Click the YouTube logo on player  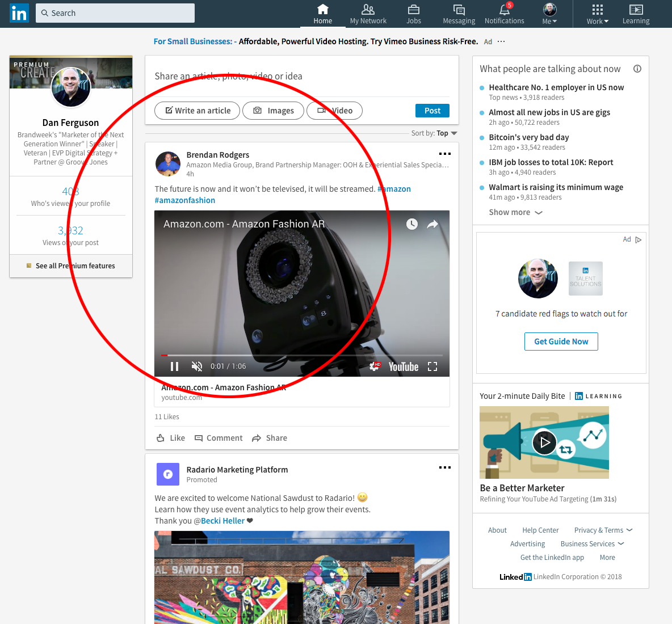(x=404, y=366)
